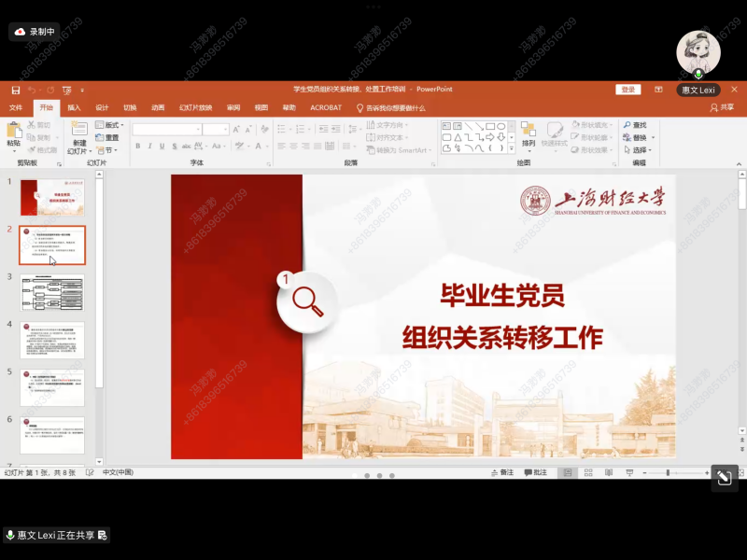Switch to the Design (设计) tab
Image resolution: width=747 pixels, height=560 pixels.
(x=102, y=107)
